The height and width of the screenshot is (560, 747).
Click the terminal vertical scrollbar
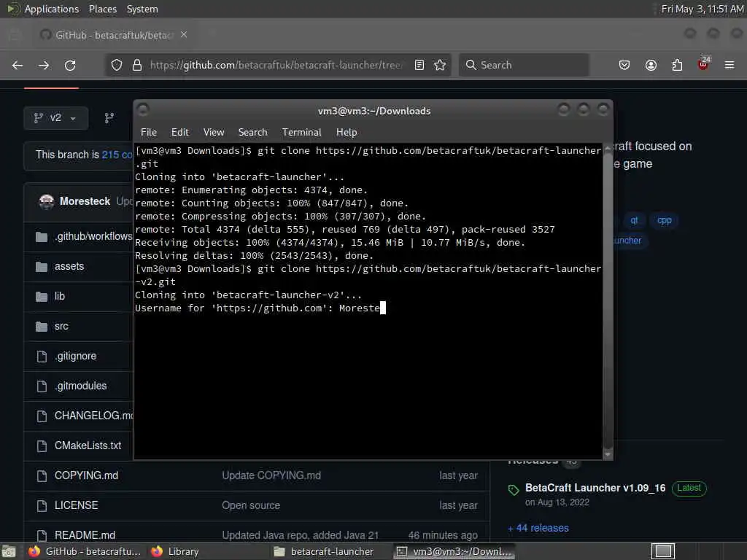click(608, 301)
